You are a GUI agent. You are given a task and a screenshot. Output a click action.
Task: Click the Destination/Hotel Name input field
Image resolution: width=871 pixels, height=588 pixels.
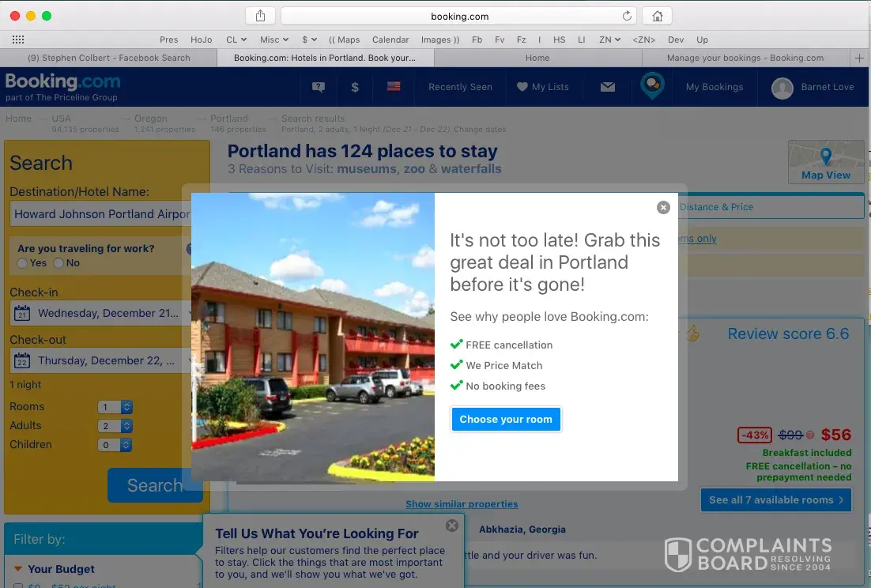[x=102, y=213]
